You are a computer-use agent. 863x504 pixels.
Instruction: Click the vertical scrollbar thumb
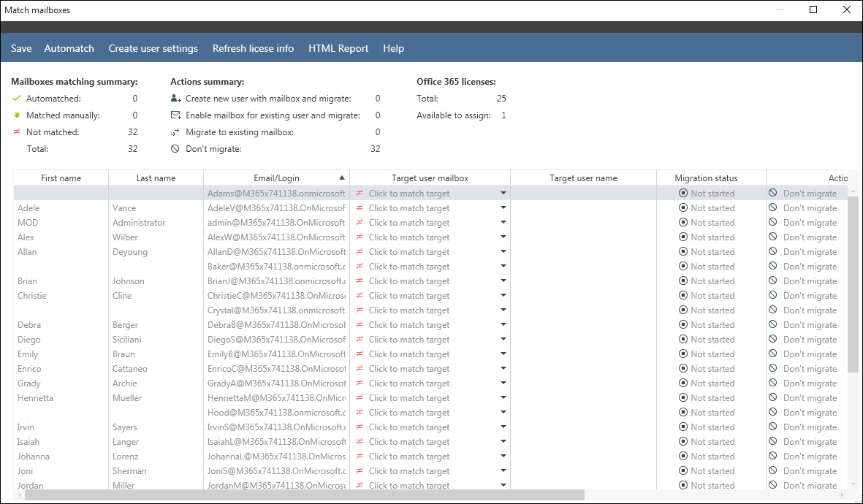(853, 283)
